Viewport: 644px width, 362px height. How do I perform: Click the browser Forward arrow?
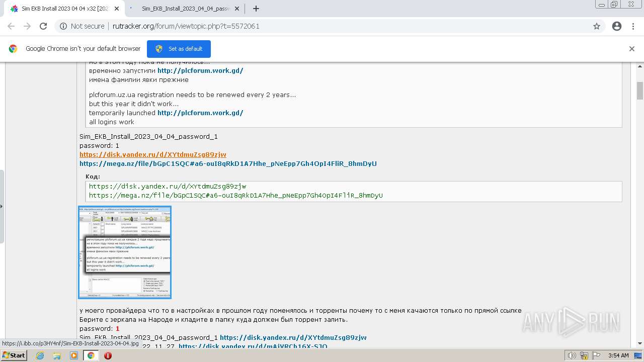[x=27, y=26]
